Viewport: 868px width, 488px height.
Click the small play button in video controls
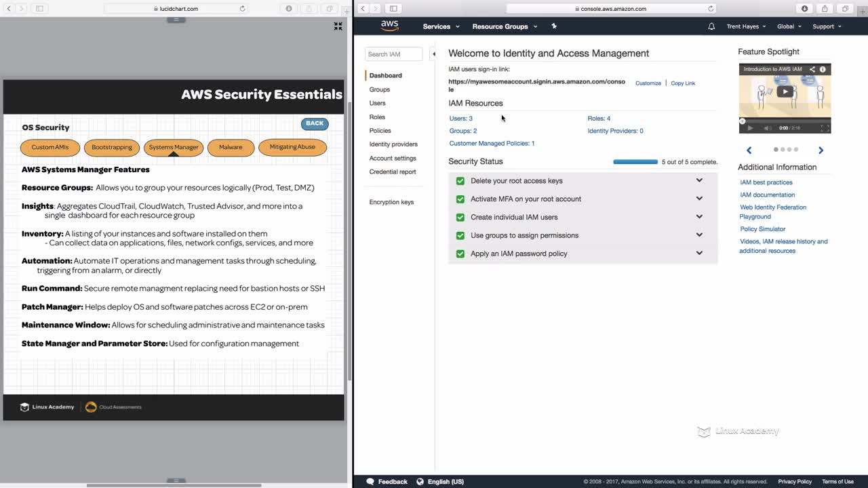(x=750, y=128)
